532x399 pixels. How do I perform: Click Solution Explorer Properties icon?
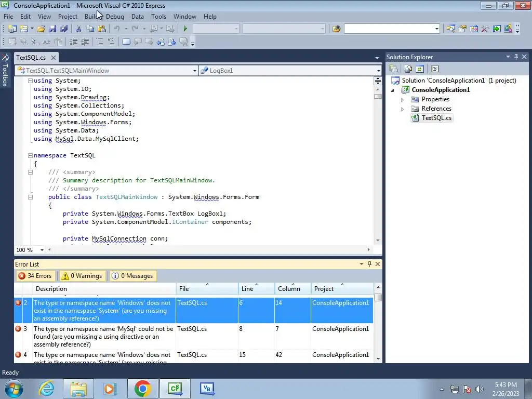tap(394, 69)
